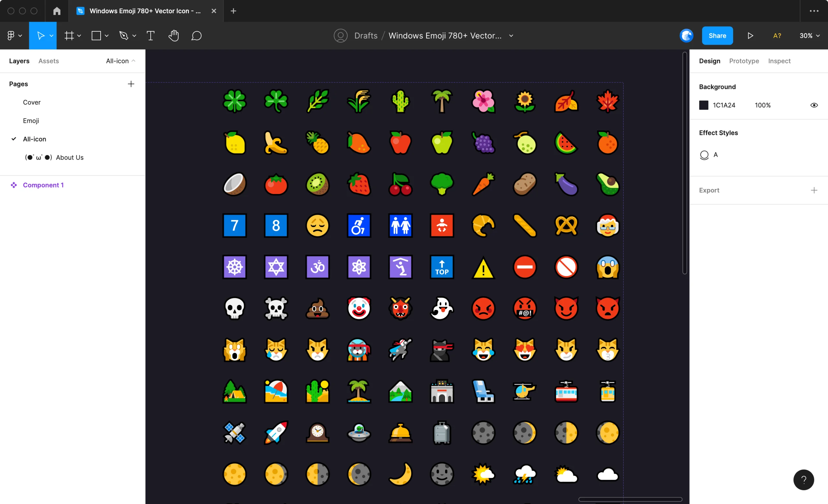Expand shape tools dropdown chevron
The height and width of the screenshot is (504, 828).
(106, 36)
